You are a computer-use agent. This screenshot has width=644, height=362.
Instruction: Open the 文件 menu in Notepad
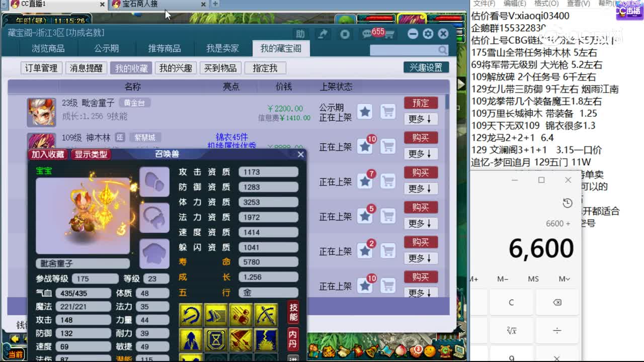(484, 4)
